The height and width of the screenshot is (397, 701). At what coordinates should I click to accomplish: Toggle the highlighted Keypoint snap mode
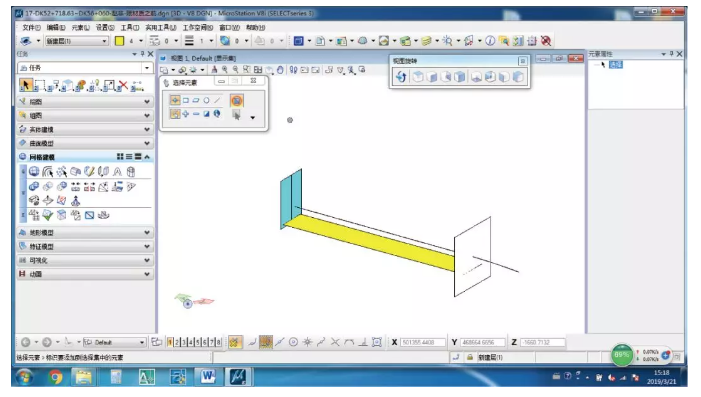tap(266, 342)
